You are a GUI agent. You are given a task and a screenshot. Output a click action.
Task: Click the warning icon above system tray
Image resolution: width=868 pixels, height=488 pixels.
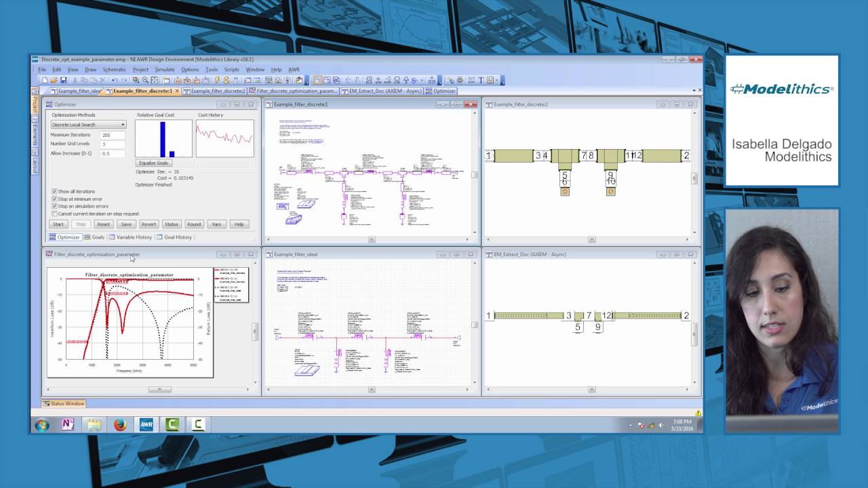point(698,413)
